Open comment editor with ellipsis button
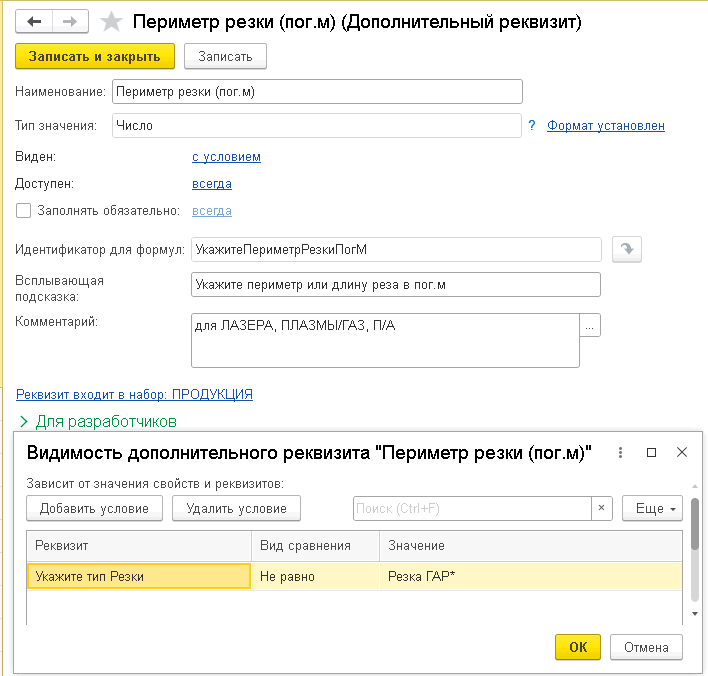 point(590,326)
